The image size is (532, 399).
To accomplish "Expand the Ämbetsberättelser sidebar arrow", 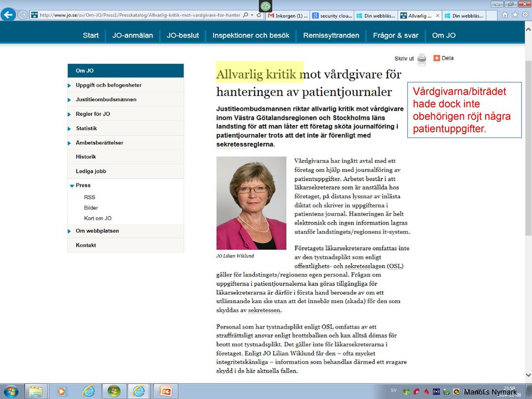I will pyautogui.click(x=70, y=143).
